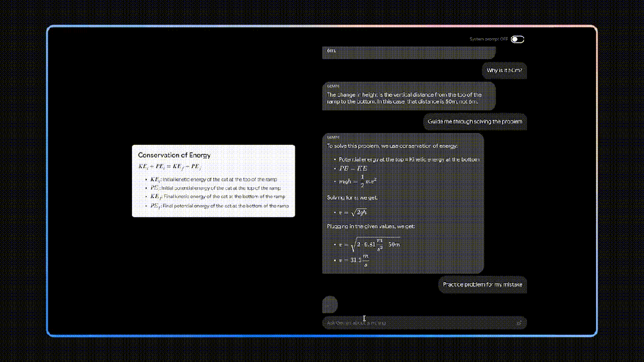Click the 'To solve this problem' response text

(392, 146)
